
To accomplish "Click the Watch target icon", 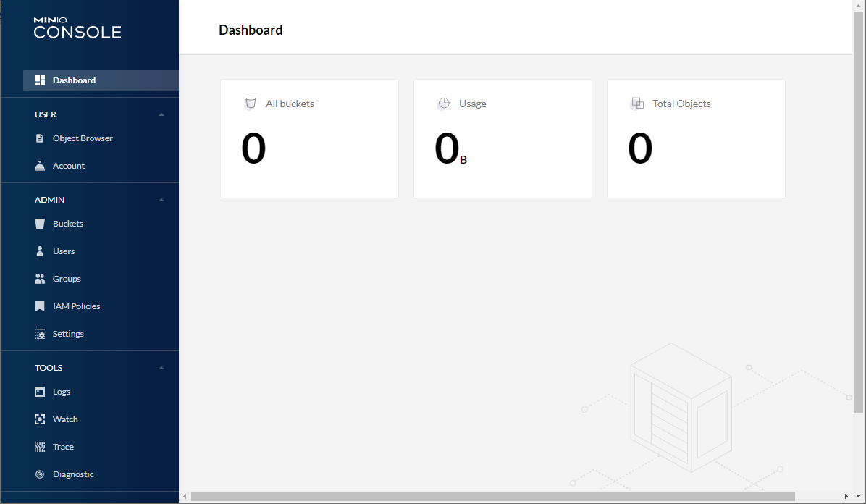I will click(x=40, y=419).
